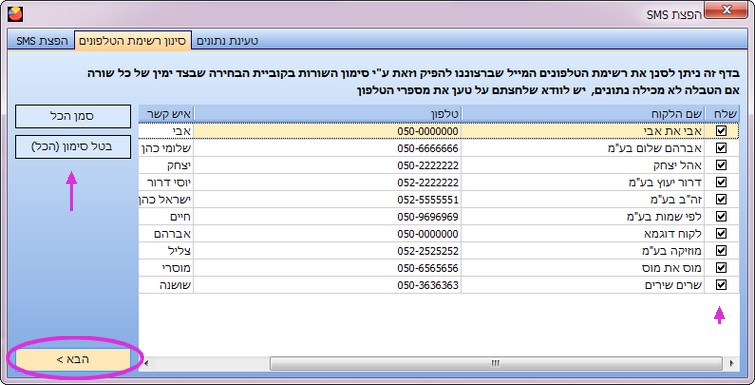
Task: Proceed with the הבא > button
Action: [73, 359]
